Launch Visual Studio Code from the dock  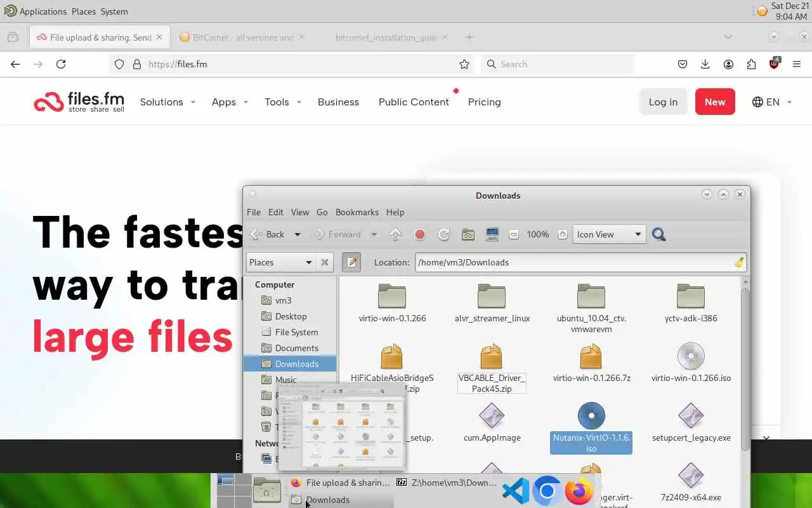point(515,491)
